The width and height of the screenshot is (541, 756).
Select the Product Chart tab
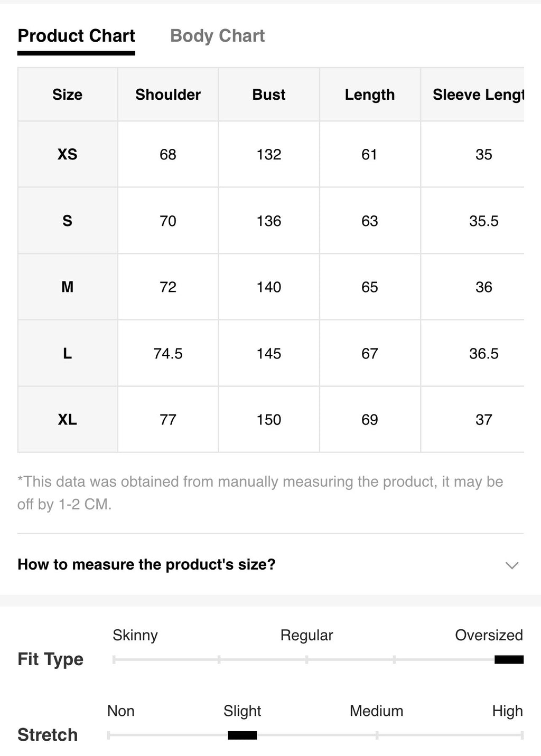click(76, 36)
